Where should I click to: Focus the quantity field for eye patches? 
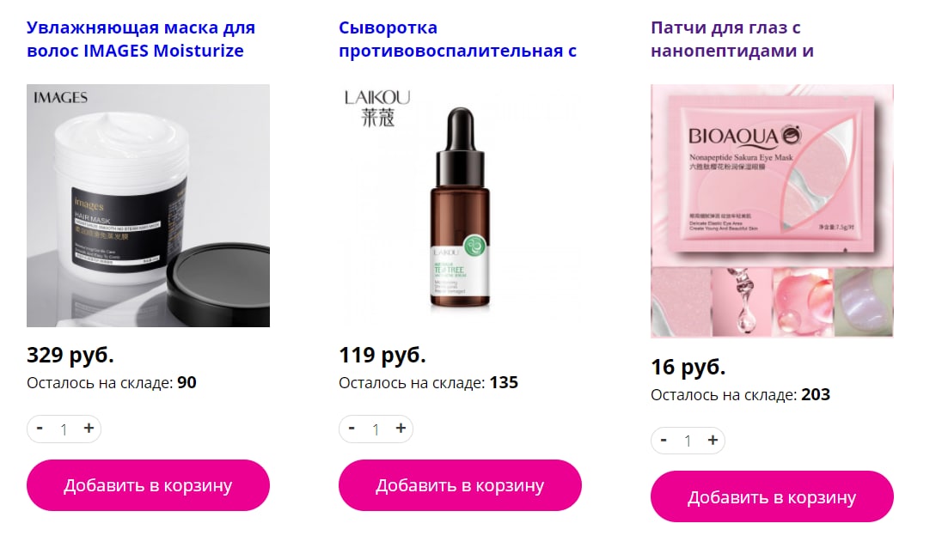click(688, 441)
